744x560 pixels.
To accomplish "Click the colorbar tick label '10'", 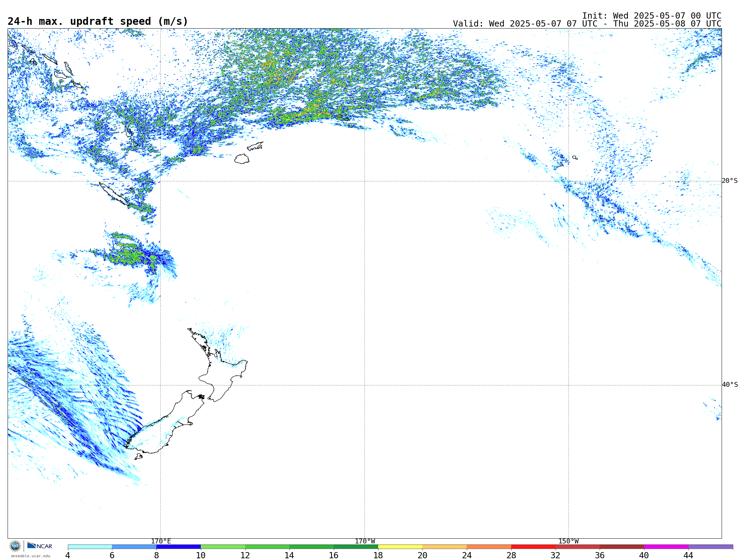I will (200, 556).
